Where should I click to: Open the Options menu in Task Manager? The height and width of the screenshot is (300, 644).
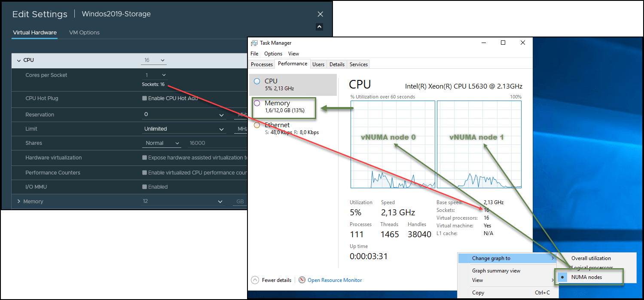tap(273, 54)
